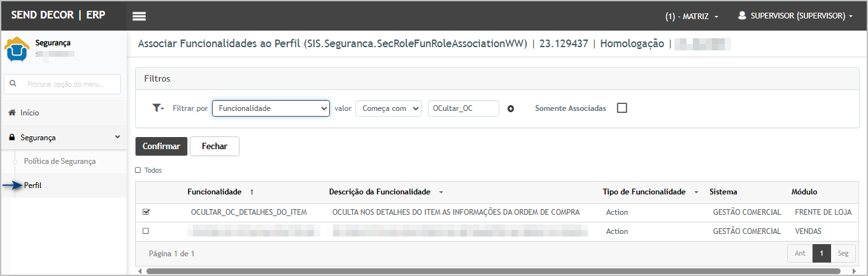The width and height of the screenshot is (868, 276).
Task: Click the funnel filter icon
Action: tap(157, 108)
